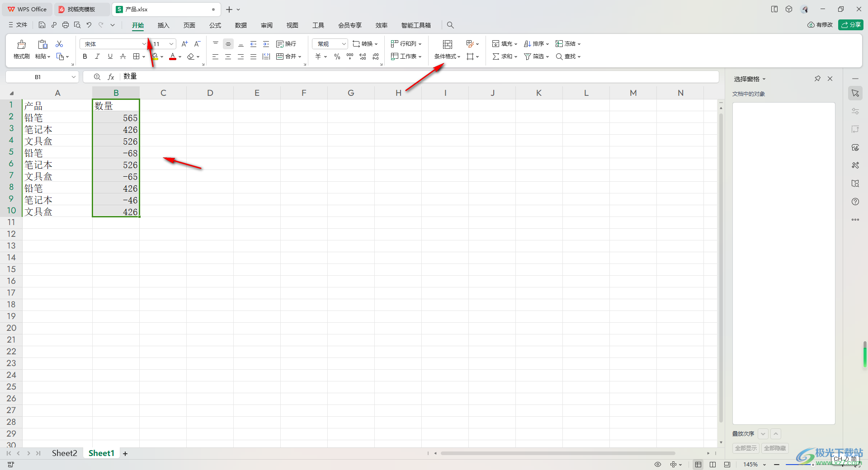Toggle align left

coord(216,56)
